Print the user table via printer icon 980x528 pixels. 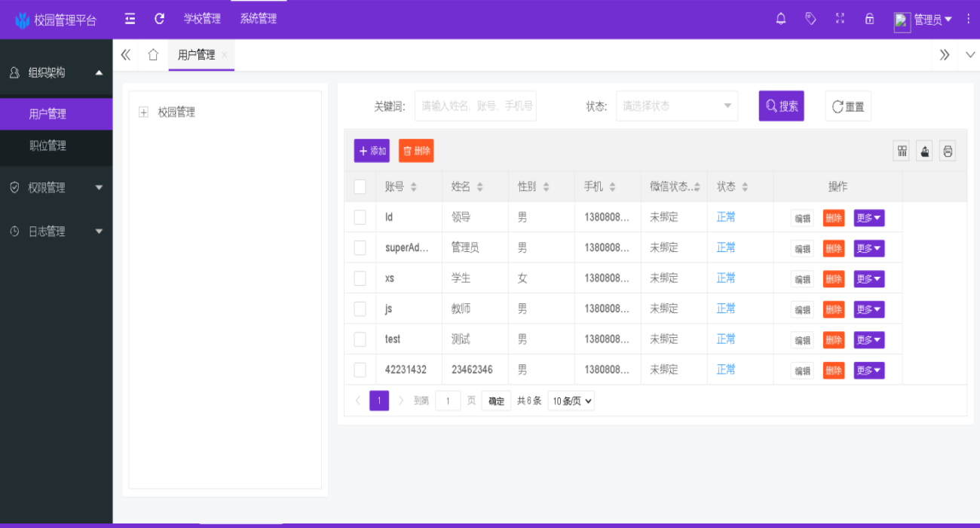coord(948,150)
